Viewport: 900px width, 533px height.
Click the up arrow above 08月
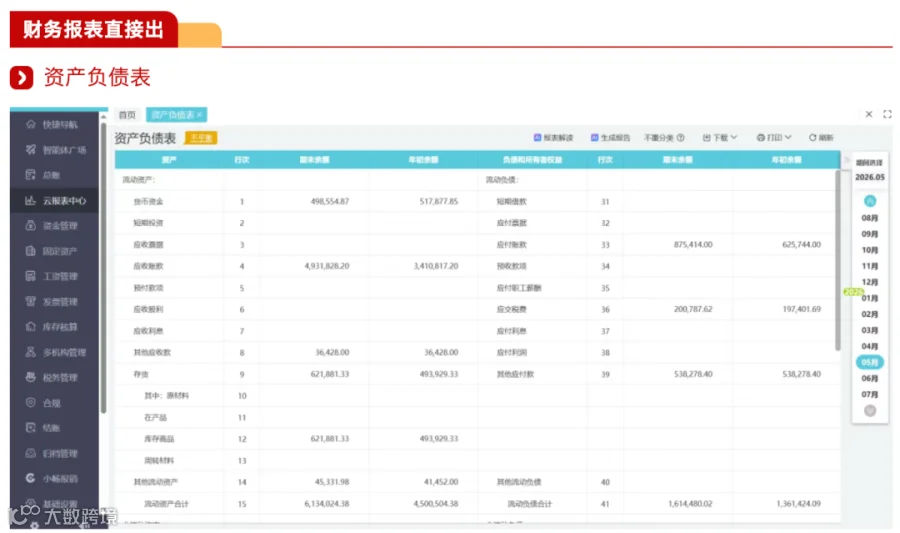tap(870, 201)
